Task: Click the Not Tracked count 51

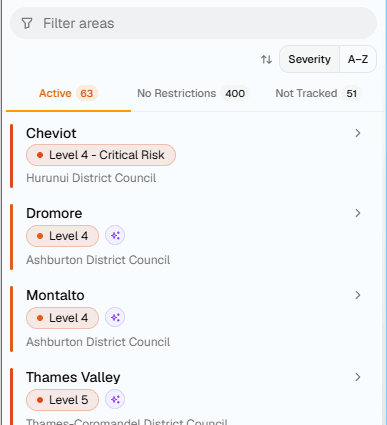Action: [x=352, y=94]
